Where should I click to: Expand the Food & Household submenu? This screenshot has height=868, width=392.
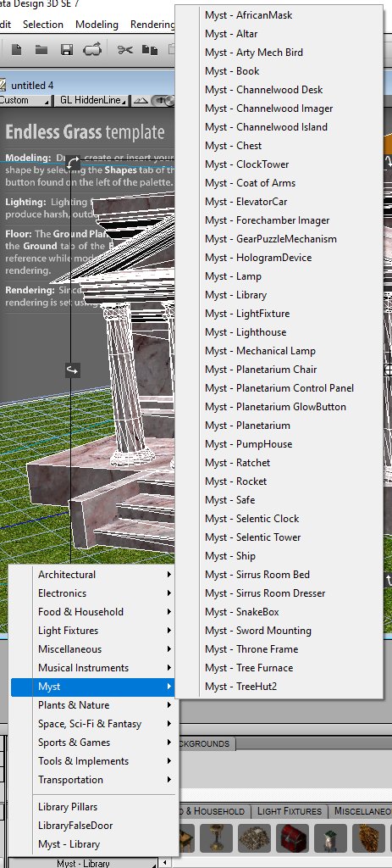coord(93,612)
